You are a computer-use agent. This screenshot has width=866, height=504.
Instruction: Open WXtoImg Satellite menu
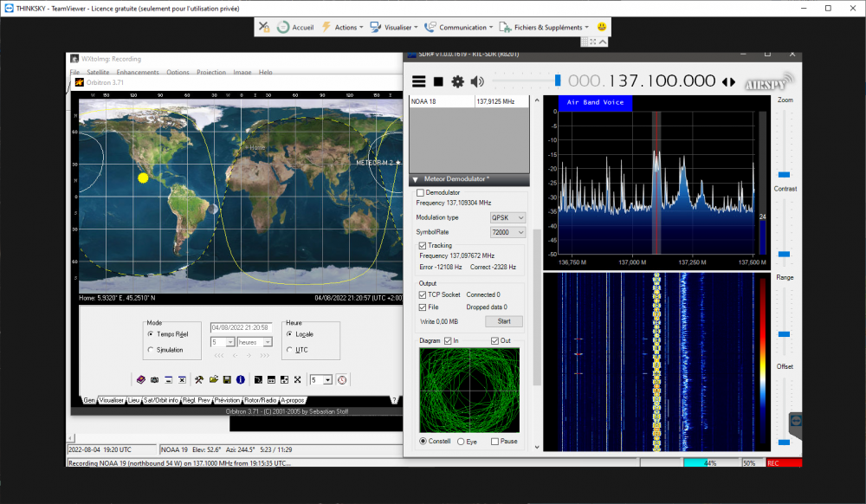point(99,73)
